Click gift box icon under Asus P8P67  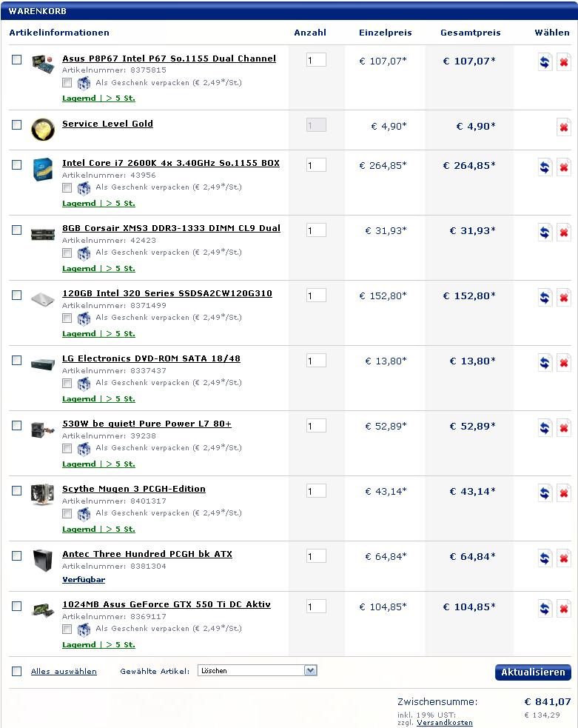pos(84,84)
